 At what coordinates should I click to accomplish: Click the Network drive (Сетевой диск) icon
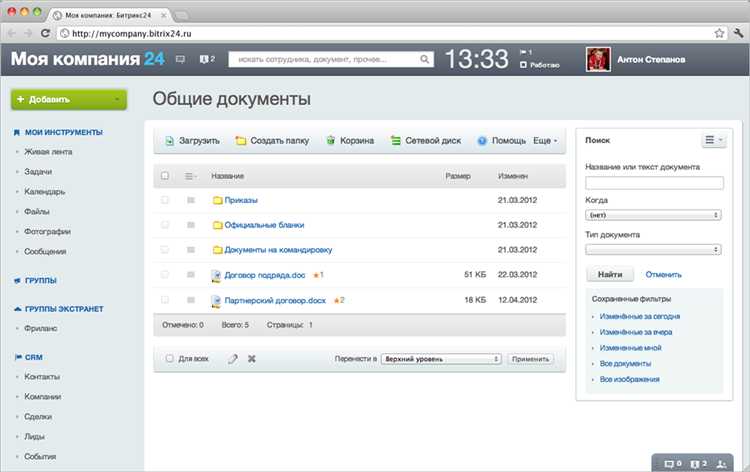coord(396,141)
